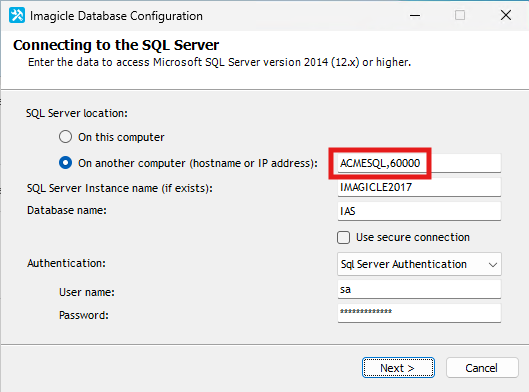Click the "Authentication:" label
Image resolution: width=529 pixels, height=392 pixels.
click(x=66, y=263)
